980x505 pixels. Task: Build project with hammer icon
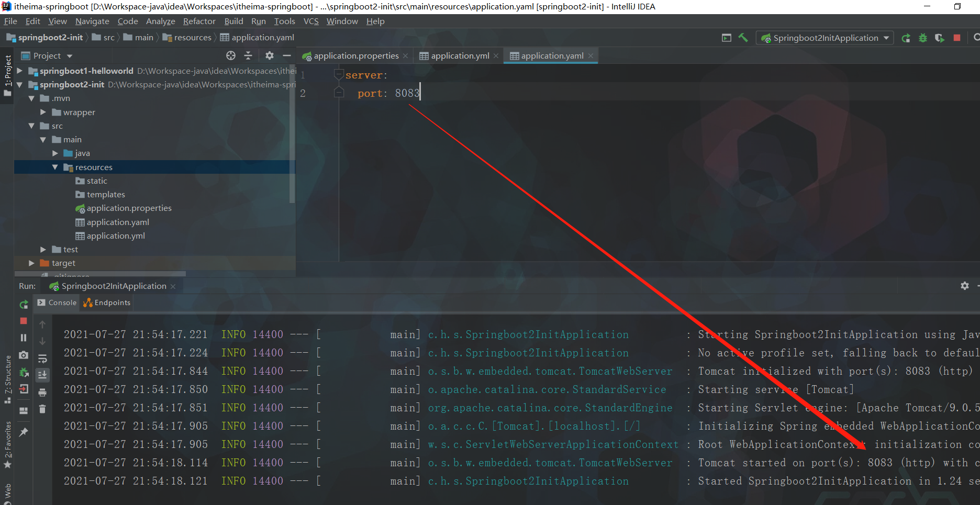(x=743, y=38)
